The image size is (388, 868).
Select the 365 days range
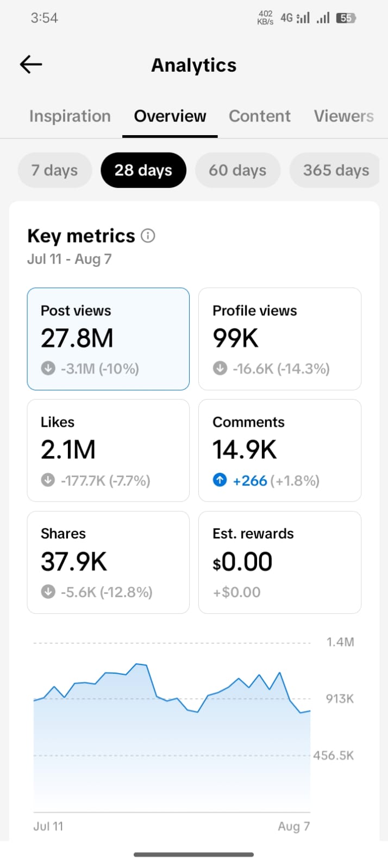pyautogui.click(x=335, y=170)
